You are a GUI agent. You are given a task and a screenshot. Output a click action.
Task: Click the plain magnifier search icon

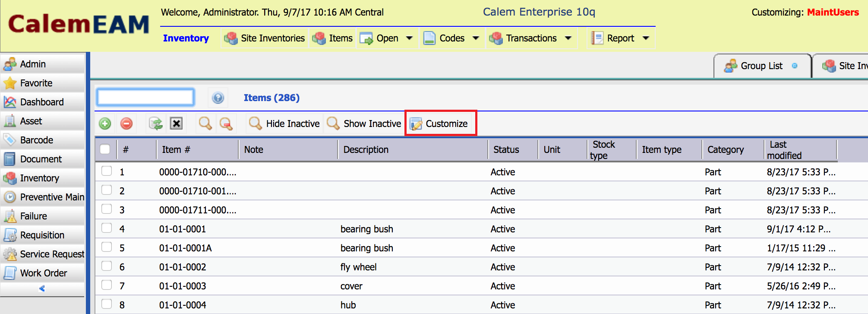point(205,124)
